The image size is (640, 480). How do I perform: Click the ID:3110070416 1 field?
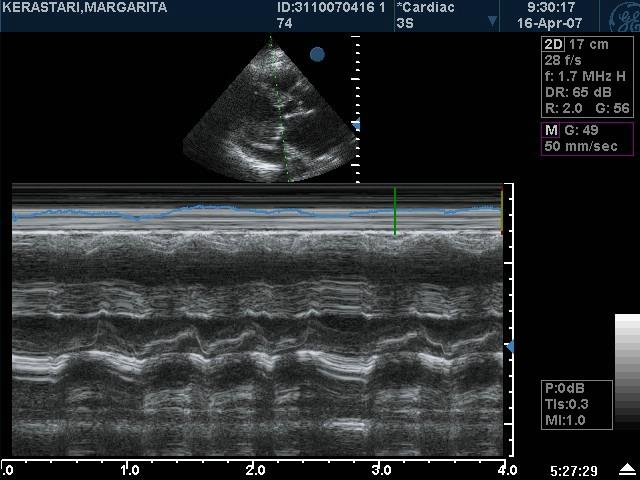coord(331,7)
